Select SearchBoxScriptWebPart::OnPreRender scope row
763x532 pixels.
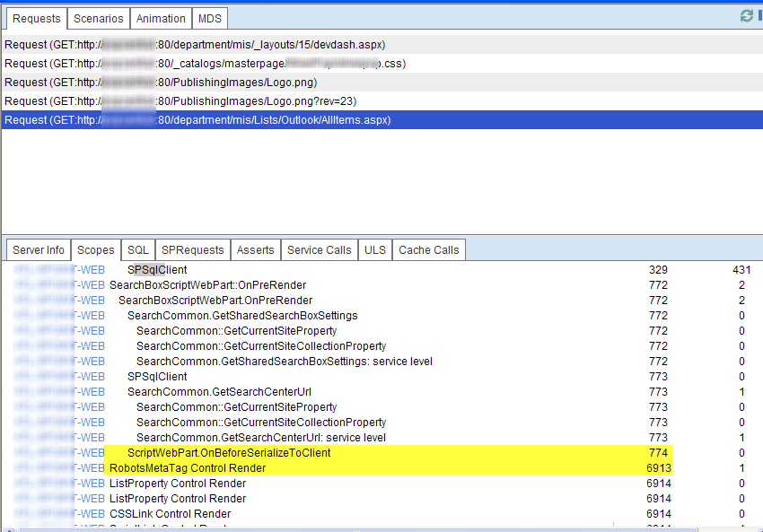tap(207, 285)
